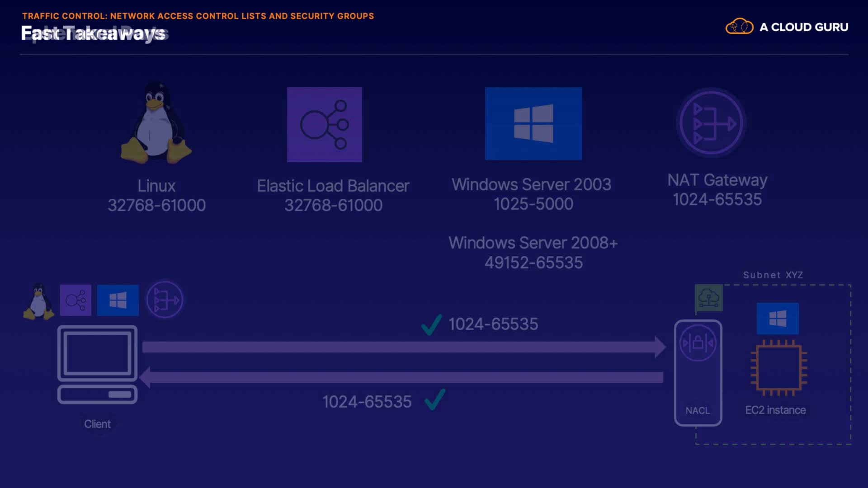868x488 pixels.
Task: Click the large Linux penguin icon
Action: pos(156,123)
